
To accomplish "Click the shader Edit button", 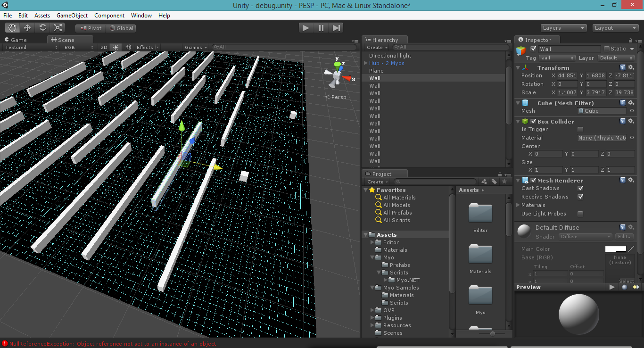I will (x=625, y=237).
